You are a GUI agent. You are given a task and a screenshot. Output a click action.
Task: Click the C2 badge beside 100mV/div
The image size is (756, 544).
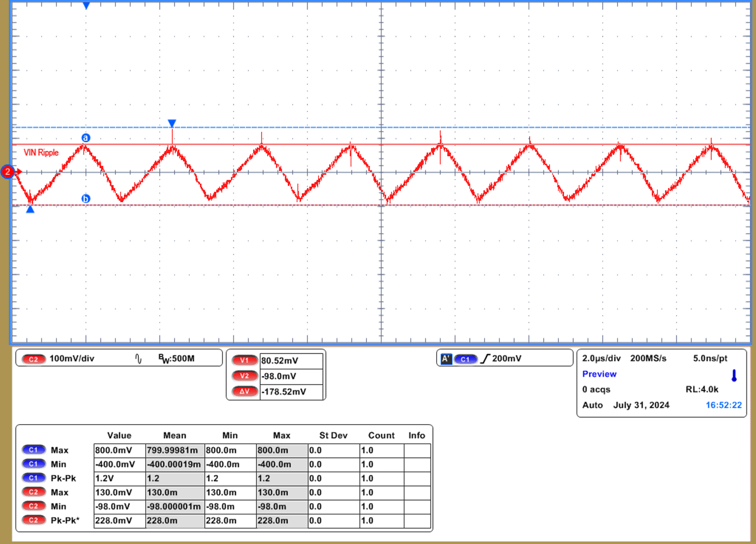[x=33, y=359]
